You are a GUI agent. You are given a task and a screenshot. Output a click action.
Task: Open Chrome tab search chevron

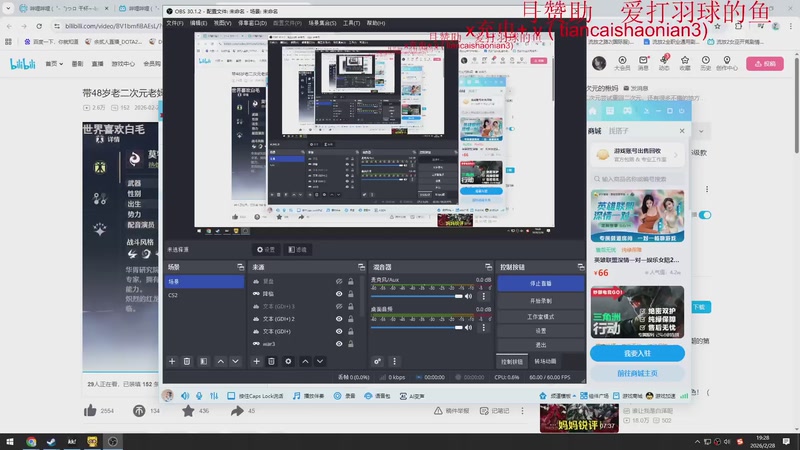[8, 8]
